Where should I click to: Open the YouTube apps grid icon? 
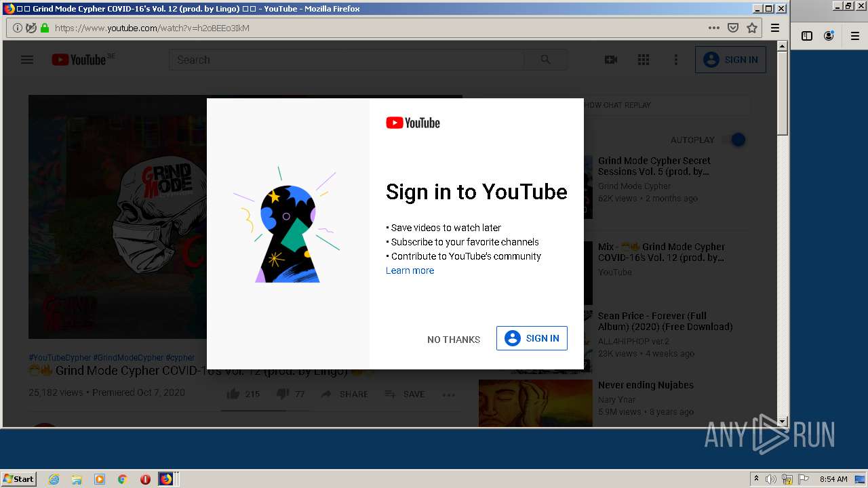point(644,60)
